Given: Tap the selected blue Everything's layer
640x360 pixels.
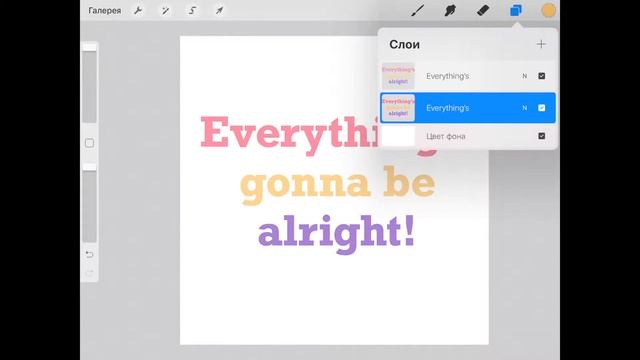Looking at the screenshot, I should tap(468, 108).
